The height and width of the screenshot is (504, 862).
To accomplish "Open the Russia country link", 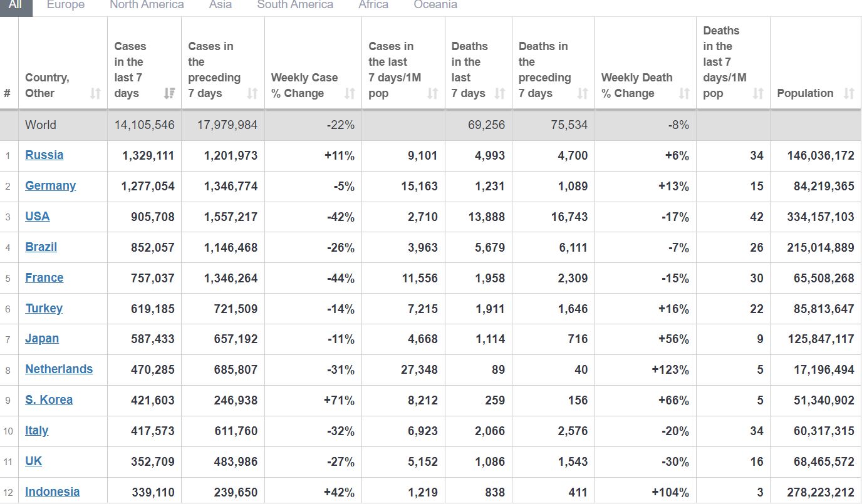I will tap(44, 155).
